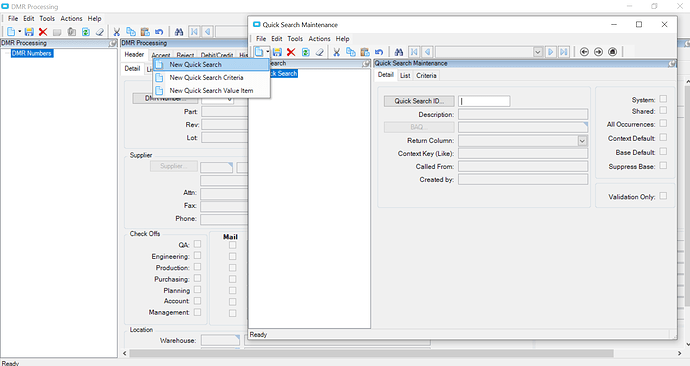
Task: Open Actions menu in Quick Search Maintenance
Action: pos(319,39)
